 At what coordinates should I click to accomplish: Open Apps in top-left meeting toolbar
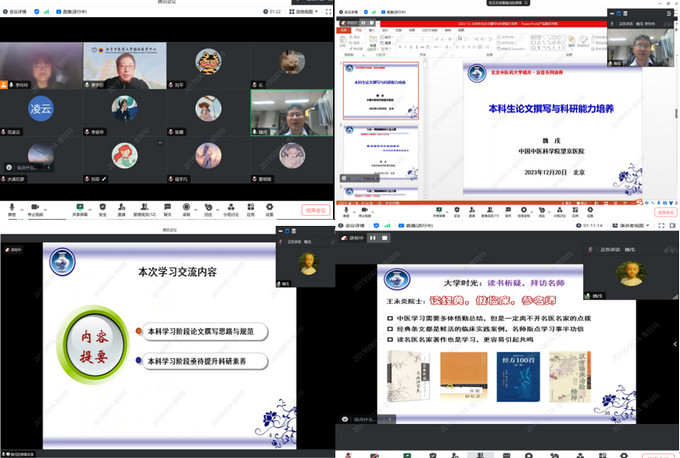click(251, 208)
